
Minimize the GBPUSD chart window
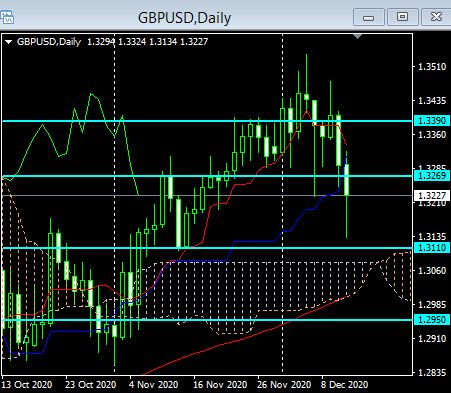click(368, 17)
